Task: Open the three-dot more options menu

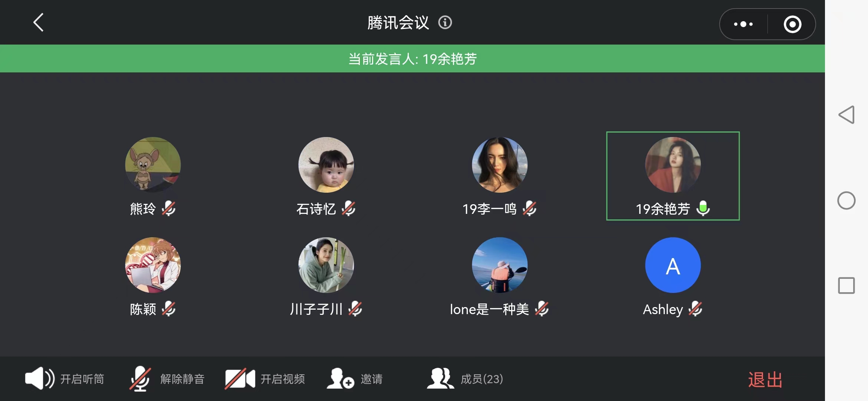Action: (x=743, y=24)
